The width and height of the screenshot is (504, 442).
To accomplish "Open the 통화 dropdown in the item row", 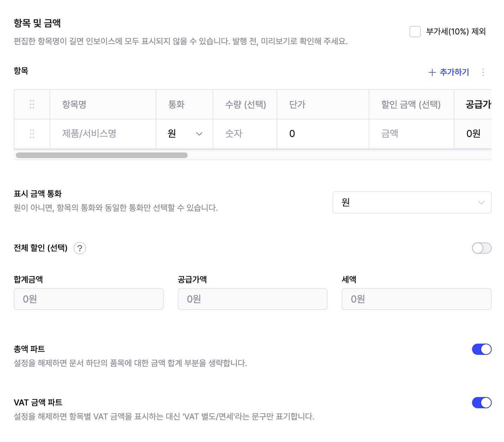I will pyautogui.click(x=185, y=134).
